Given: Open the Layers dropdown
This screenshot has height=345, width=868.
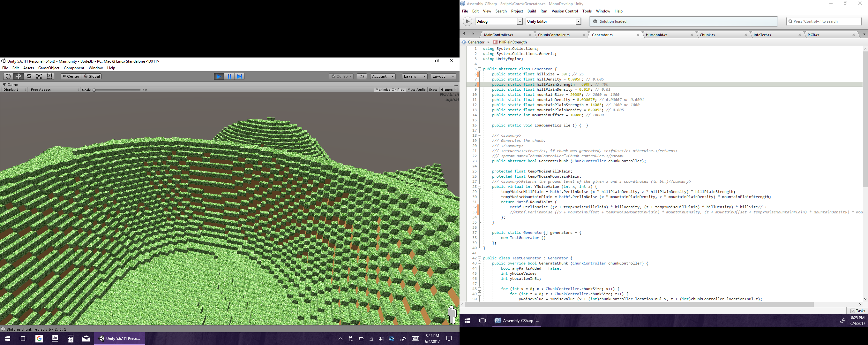Looking at the screenshot, I should click(x=415, y=77).
